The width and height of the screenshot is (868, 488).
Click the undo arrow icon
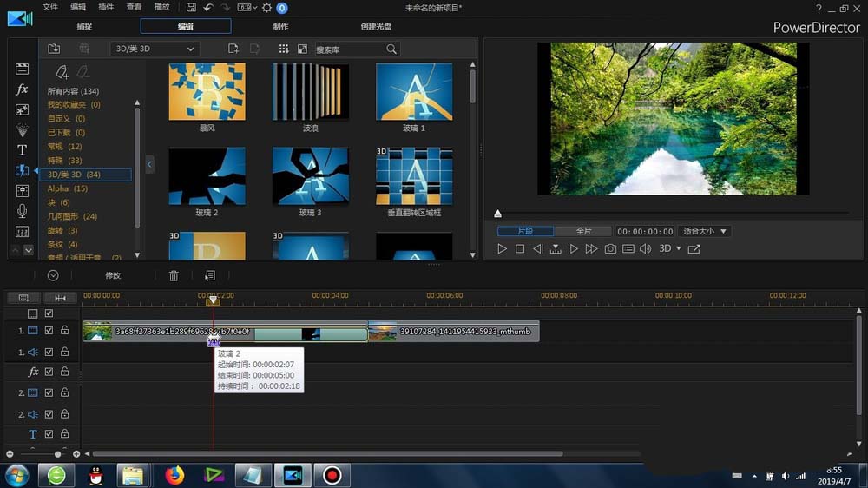point(208,8)
